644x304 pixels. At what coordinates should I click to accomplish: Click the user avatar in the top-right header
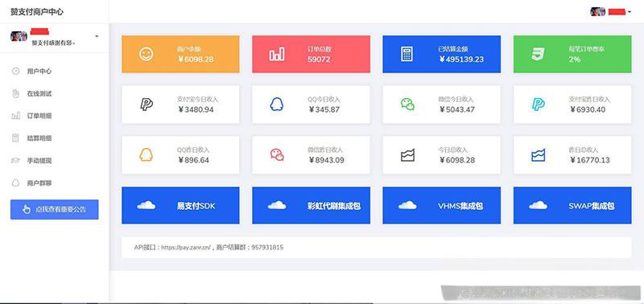pos(597,11)
